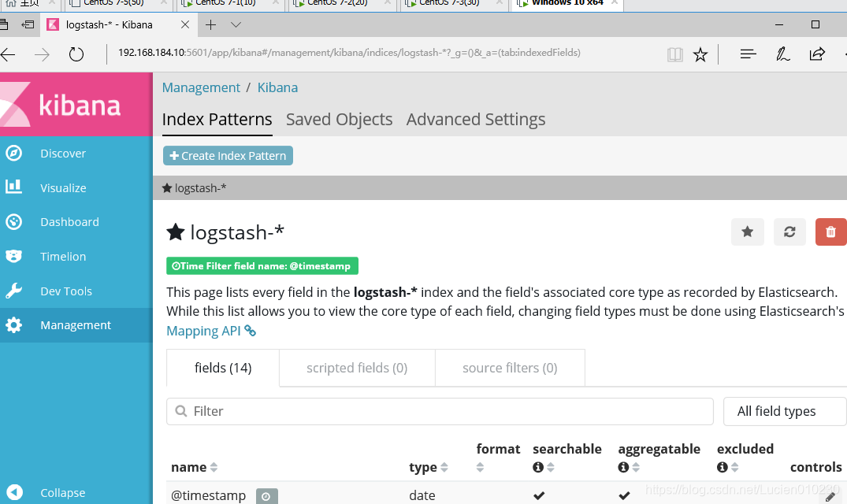Click the Time Filter field name badge
The width and height of the screenshot is (847, 504).
click(262, 266)
